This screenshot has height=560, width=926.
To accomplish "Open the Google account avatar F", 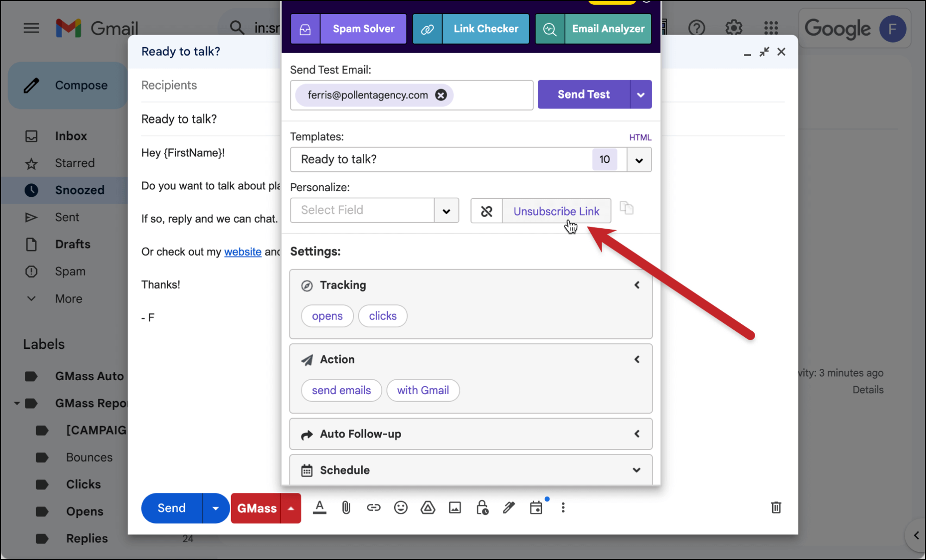I will tap(892, 29).
